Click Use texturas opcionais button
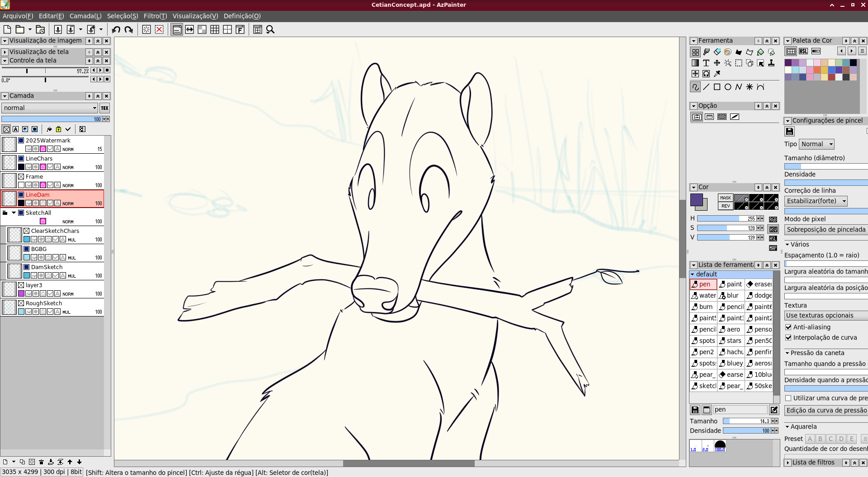Screen dimensions: 868x477 point(826,316)
